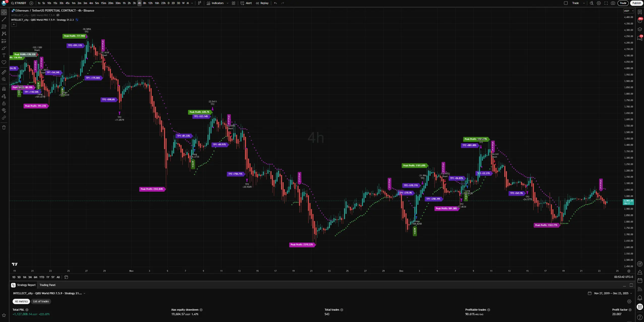Take a chart snapshot with camera icon
Viewport: 644px width, 322px height.
coord(613,3)
